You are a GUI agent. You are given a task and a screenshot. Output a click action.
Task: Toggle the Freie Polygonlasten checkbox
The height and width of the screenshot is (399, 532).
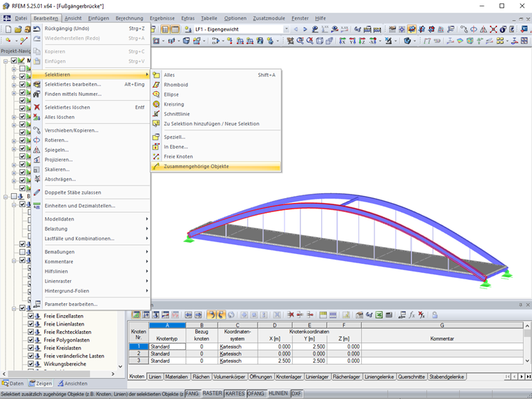[x=31, y=340]
